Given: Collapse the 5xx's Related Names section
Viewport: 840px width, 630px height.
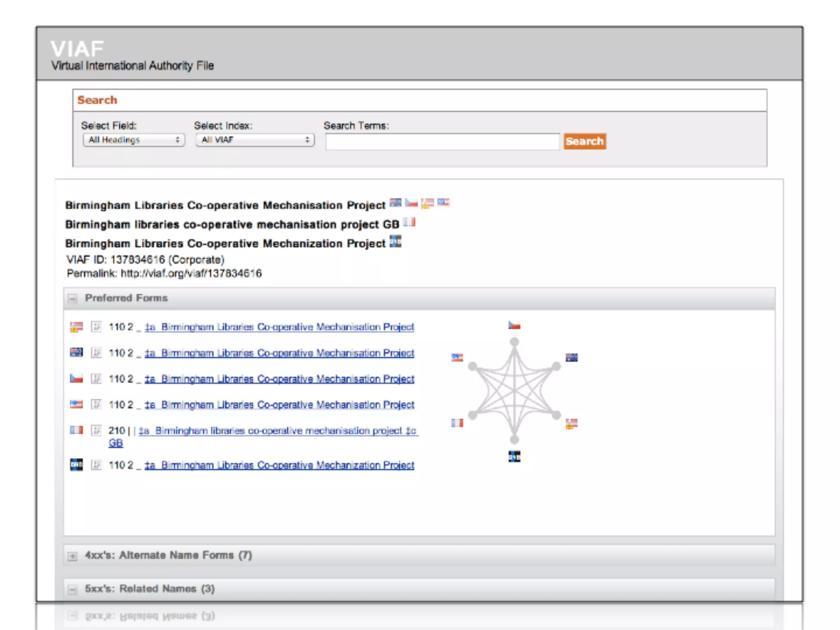Looking at the screenshot, I should click(73, 589).
